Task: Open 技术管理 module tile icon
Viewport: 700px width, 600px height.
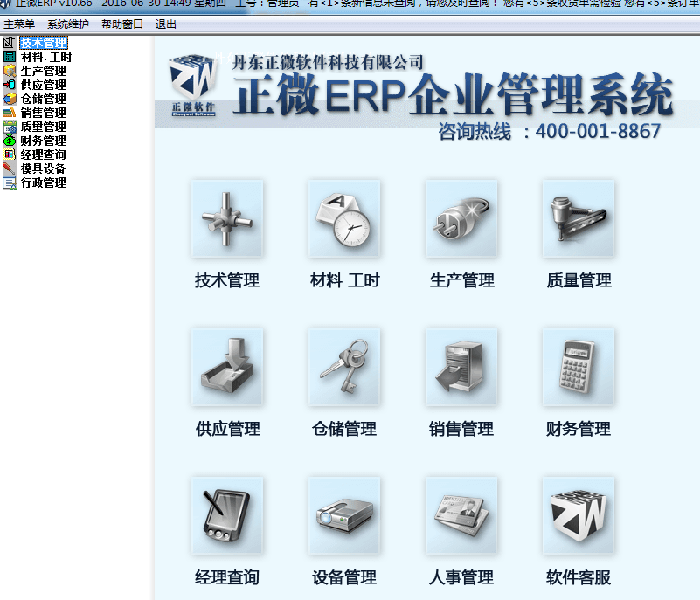Action: pos(227,218)
